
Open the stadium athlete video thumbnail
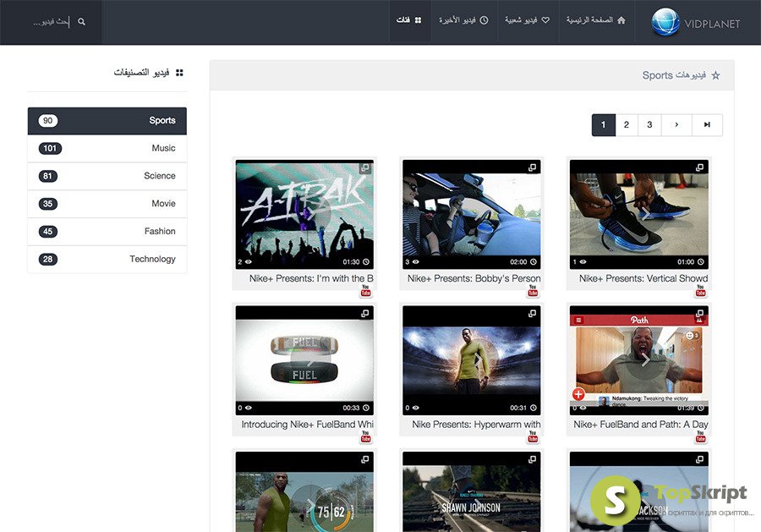(x=472, y=360)
